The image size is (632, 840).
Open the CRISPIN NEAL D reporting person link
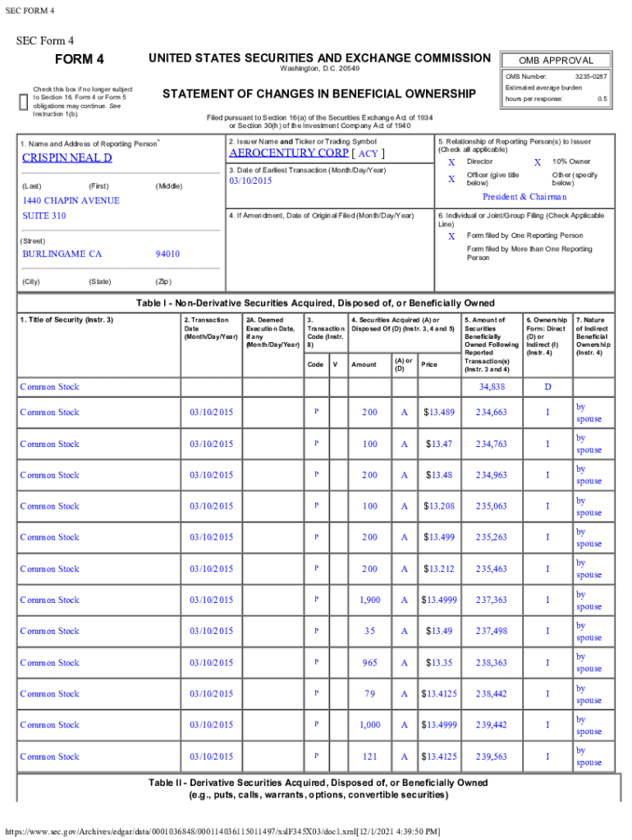point(66,157)
